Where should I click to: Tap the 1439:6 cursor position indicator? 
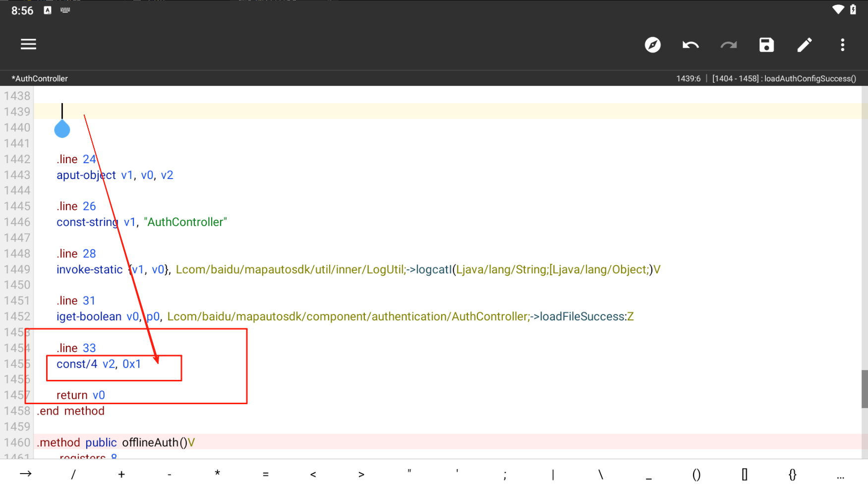point(689,78)
